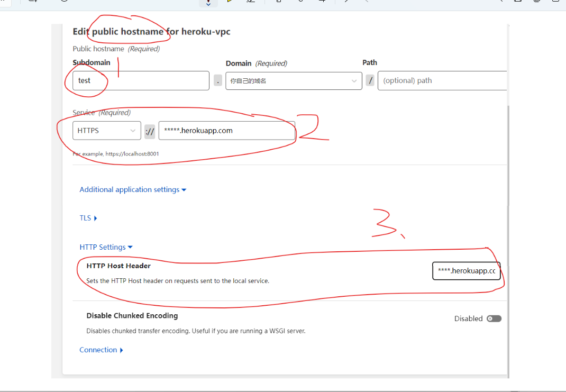Open the HTTPS service type dropdown
566x392 pixels.
[x=106, y=131]
